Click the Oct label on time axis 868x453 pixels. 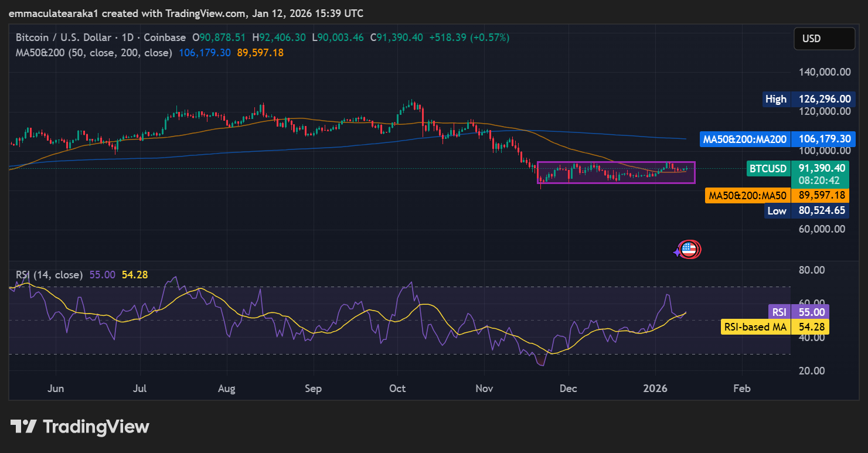[398, 389]
